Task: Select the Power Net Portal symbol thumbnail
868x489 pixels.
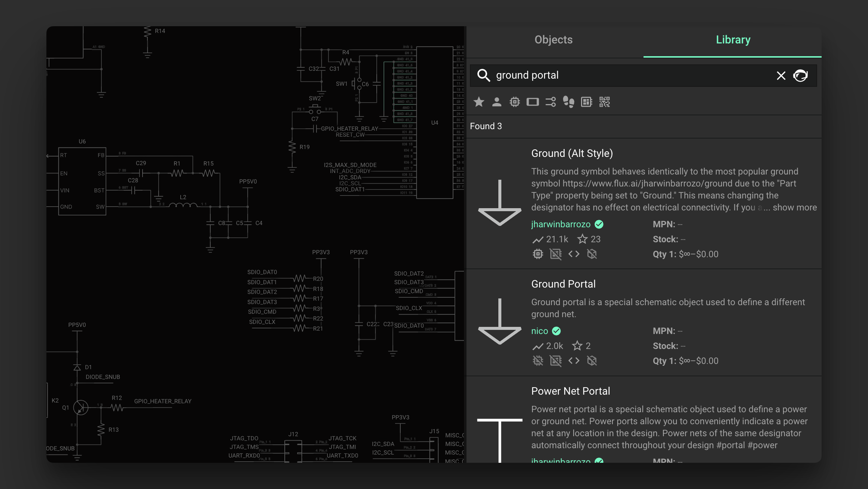Action: tap(499, 440)
